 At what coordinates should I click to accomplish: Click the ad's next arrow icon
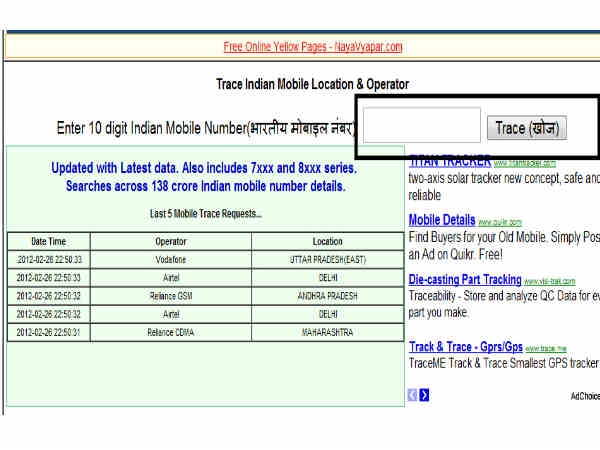tap(424, 395)
